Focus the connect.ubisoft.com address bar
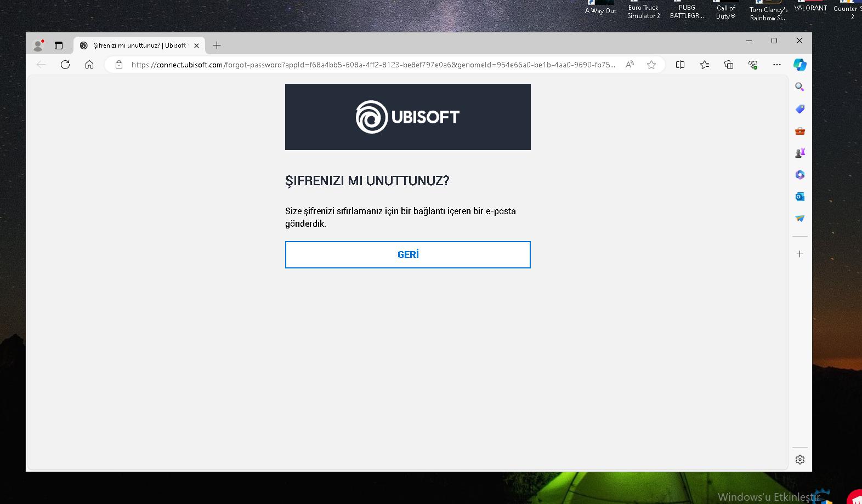Image resolution: width=862 pixels, height=504 pixels. [x=373, y=65]
